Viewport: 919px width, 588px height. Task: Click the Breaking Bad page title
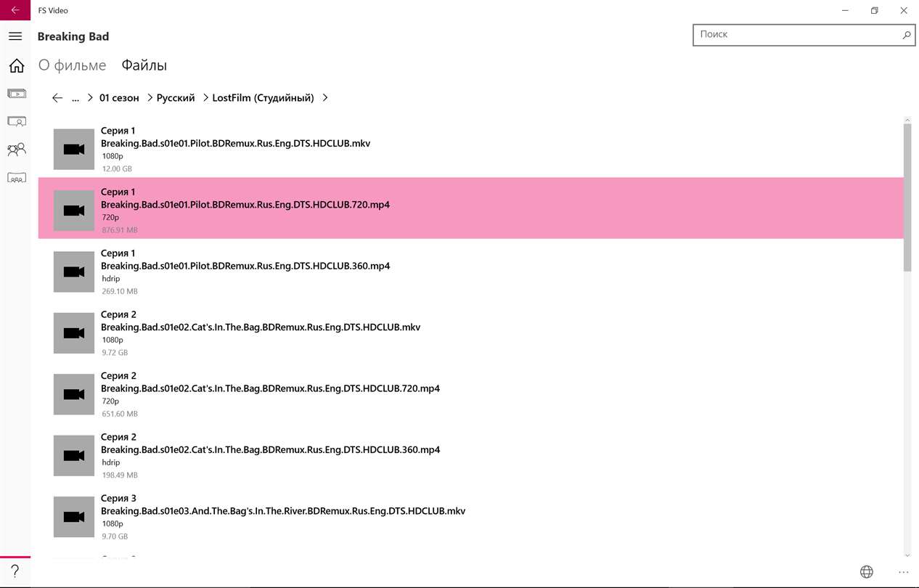tap(73, 36)
